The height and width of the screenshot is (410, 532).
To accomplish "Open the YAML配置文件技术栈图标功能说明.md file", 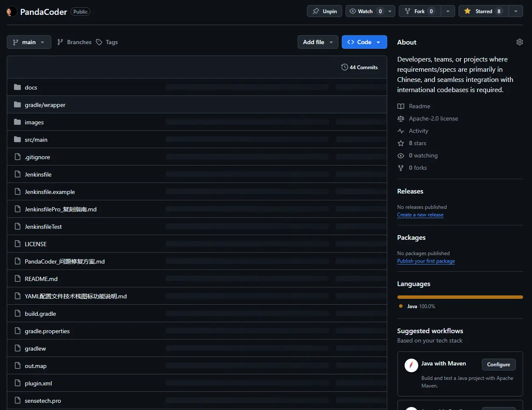I will click(76, 296).
